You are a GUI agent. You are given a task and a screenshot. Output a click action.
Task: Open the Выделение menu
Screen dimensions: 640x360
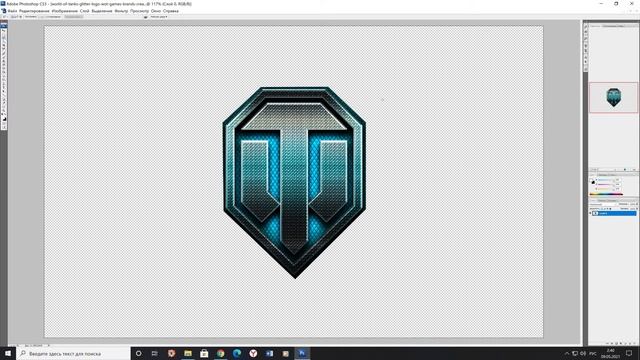pos(102,11)
